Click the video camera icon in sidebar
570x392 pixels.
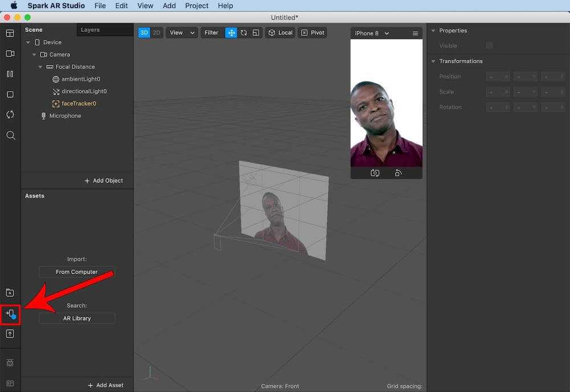click(x=10, y=54)
